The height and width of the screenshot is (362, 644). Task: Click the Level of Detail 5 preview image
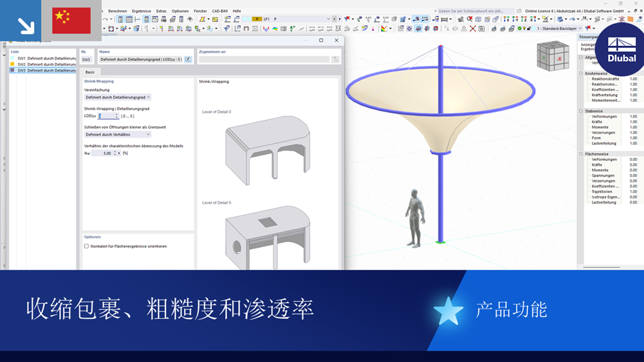click(267, 238)
